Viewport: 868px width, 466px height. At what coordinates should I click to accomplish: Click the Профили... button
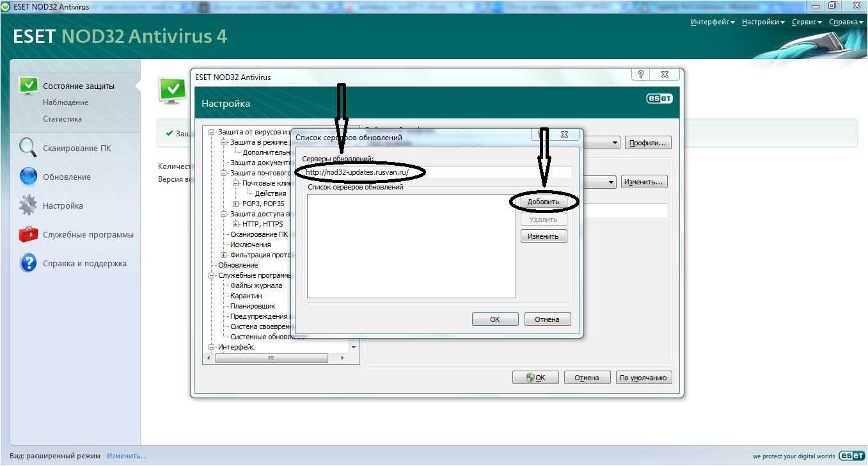pyautogui.click(x=648, y=143)
